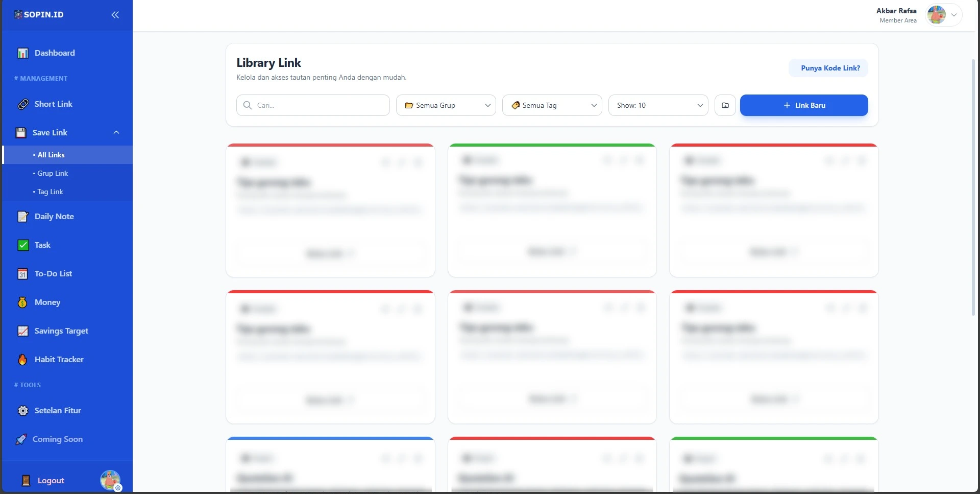The height and width of the screenshot is (494, 980).
Task: Open the Semua Tag dropdown
Action: 552,105
